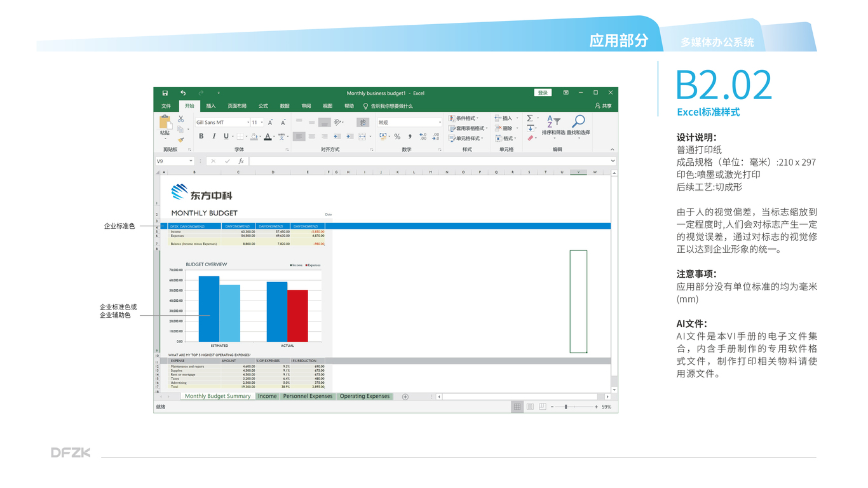Decrease font size with smaller A
This screenshot has height=488, width=868.
tap(283, 122)
